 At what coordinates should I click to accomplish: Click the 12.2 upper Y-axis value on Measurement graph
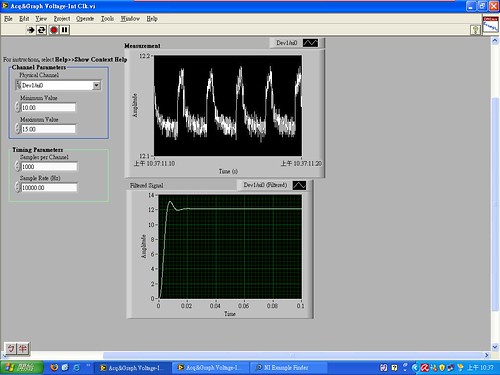(x=144, y=56)
